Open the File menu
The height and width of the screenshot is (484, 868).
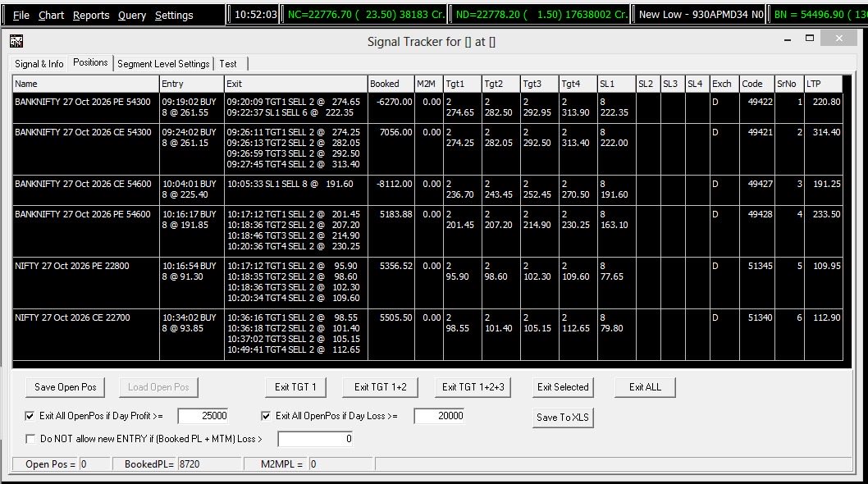21,16
